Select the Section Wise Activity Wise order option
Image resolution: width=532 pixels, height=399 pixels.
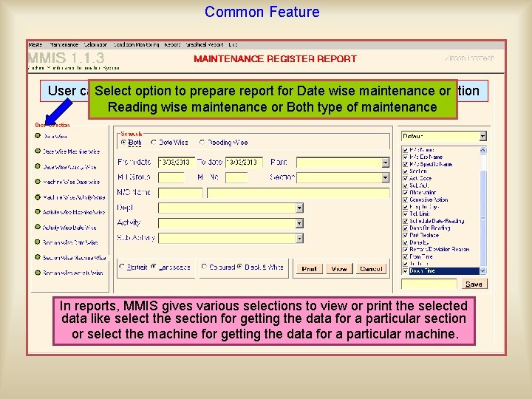tap(72, 273)
